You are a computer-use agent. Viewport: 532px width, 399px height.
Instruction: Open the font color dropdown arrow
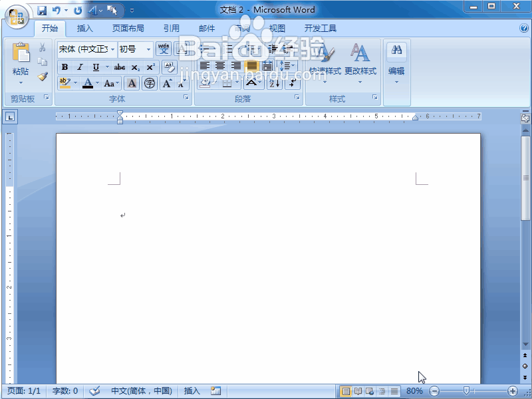click(96, 82)
